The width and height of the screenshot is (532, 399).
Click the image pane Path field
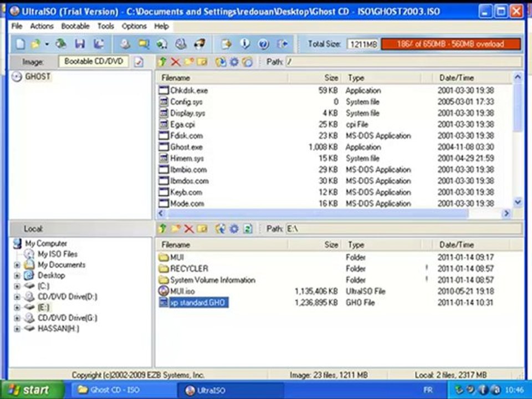pyautogui.click(x=404, y=62)
